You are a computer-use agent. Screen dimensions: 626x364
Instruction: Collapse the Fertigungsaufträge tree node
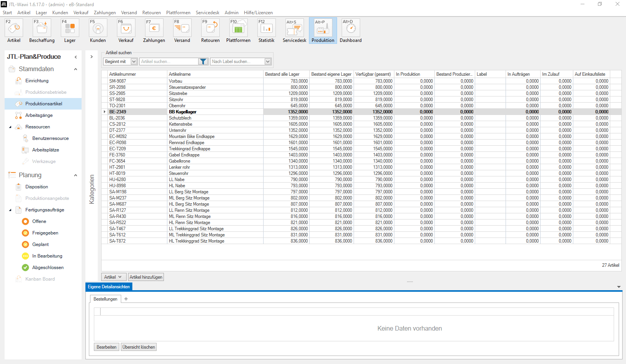(10, 210)
